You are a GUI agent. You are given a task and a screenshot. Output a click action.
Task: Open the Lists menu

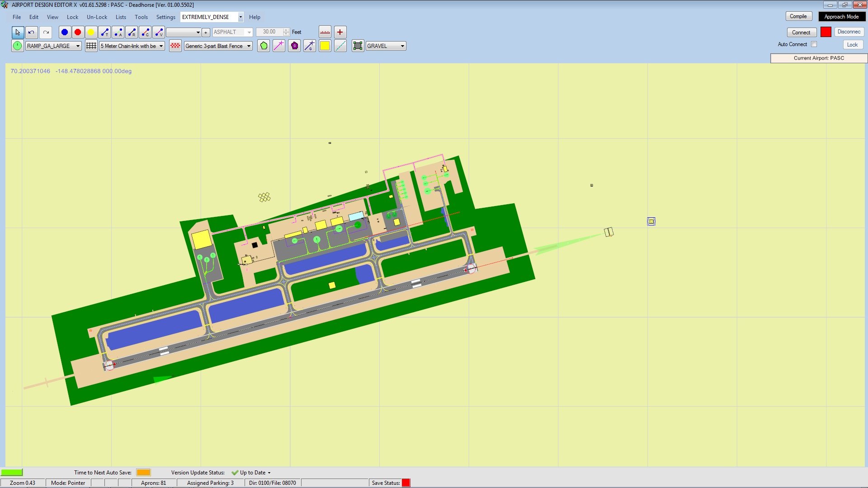pyautogui.click(x=121, y=17)
